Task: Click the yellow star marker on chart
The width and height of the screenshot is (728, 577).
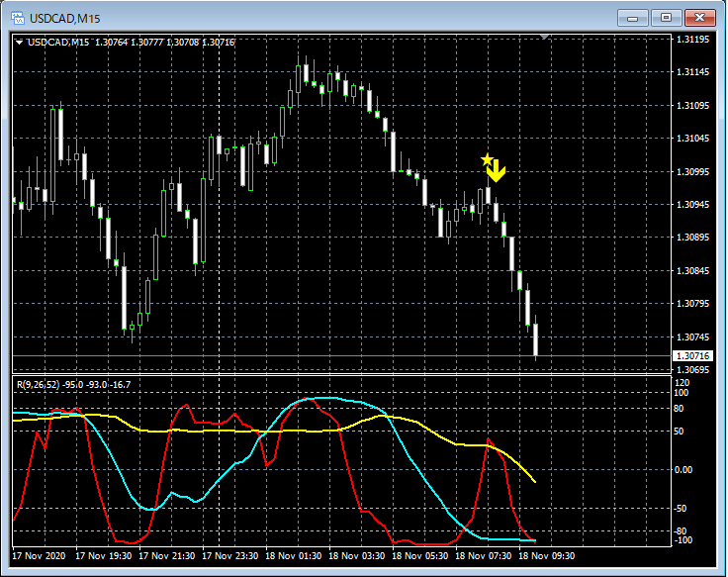Action: (486, 158)
